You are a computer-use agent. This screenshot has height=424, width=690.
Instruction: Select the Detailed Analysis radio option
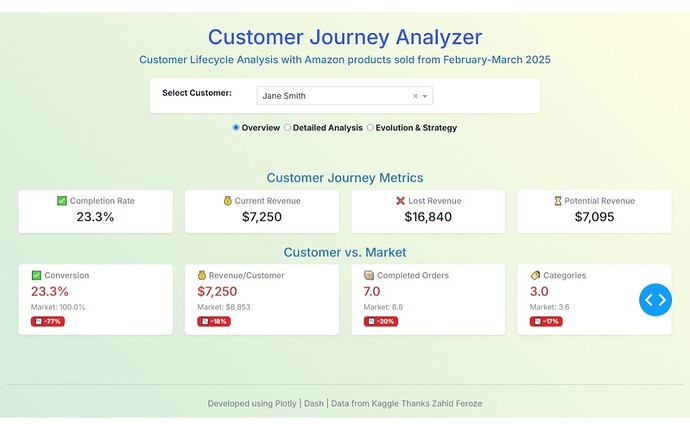(x=288, y=128)
